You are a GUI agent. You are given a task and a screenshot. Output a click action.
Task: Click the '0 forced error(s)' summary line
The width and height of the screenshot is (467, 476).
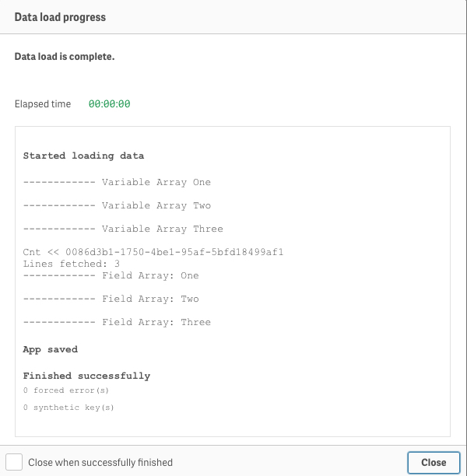(x=66, y=390)
